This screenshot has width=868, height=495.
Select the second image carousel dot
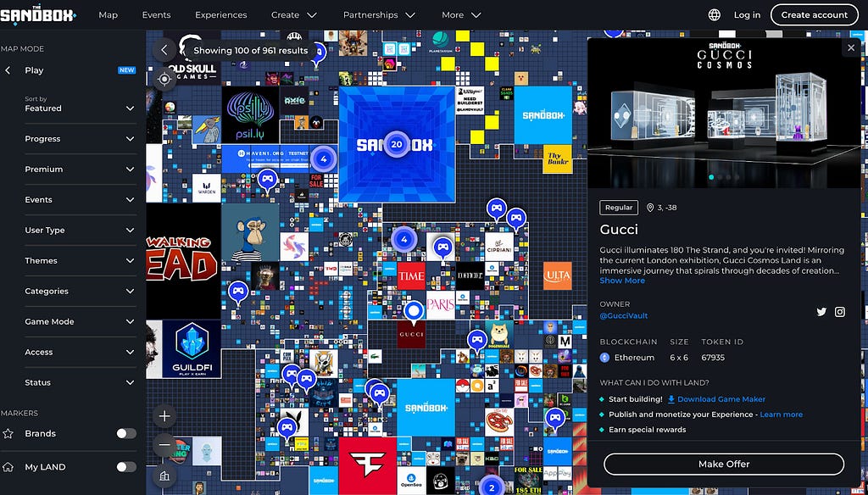click(720, 177)
